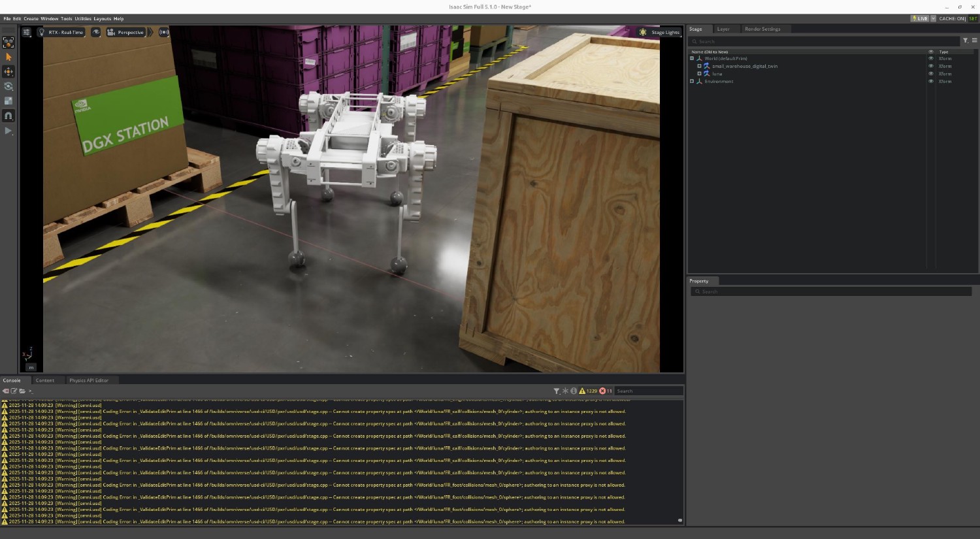Open the viewport settings sliders icon
Image resolution: width=980 pixels, height=539 pixels.
click(26, 32)
